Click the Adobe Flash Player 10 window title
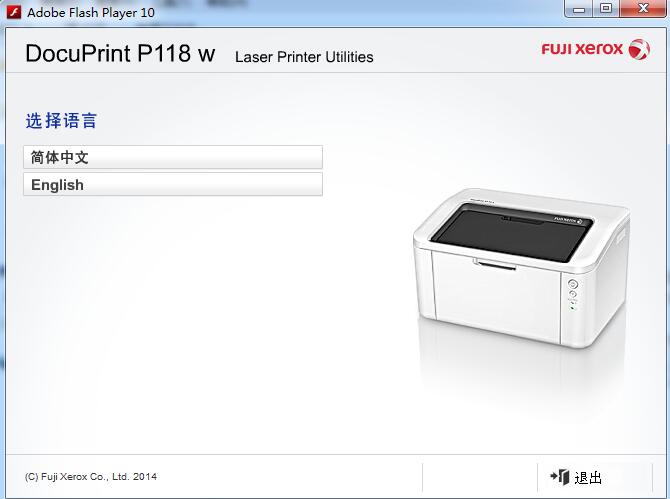 click(91, 12)
